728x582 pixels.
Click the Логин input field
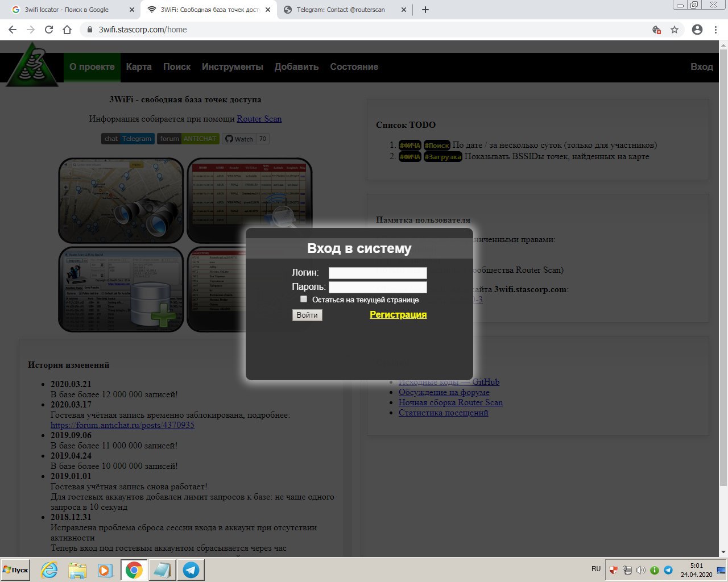(378, 273)
